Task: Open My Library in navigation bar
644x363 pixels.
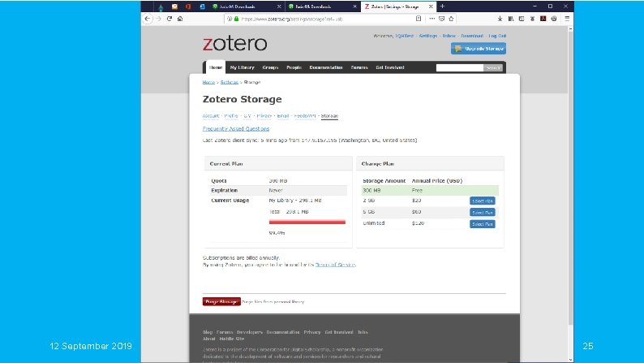Action: (242, 67)
